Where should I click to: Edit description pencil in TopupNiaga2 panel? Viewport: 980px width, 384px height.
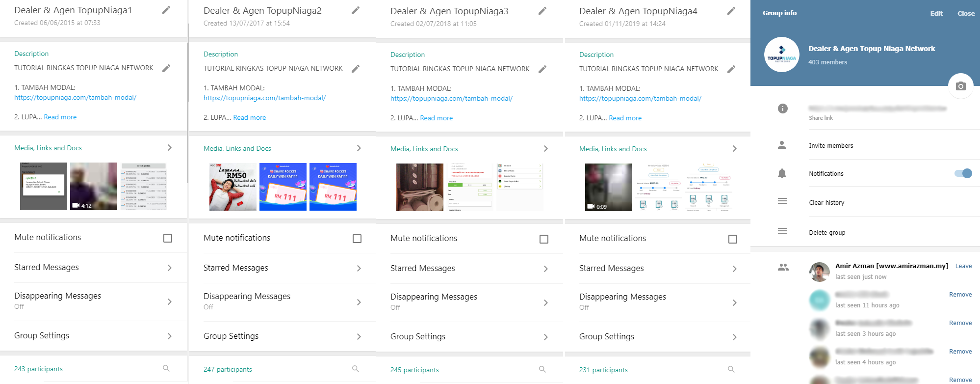(x=356, y=69)
